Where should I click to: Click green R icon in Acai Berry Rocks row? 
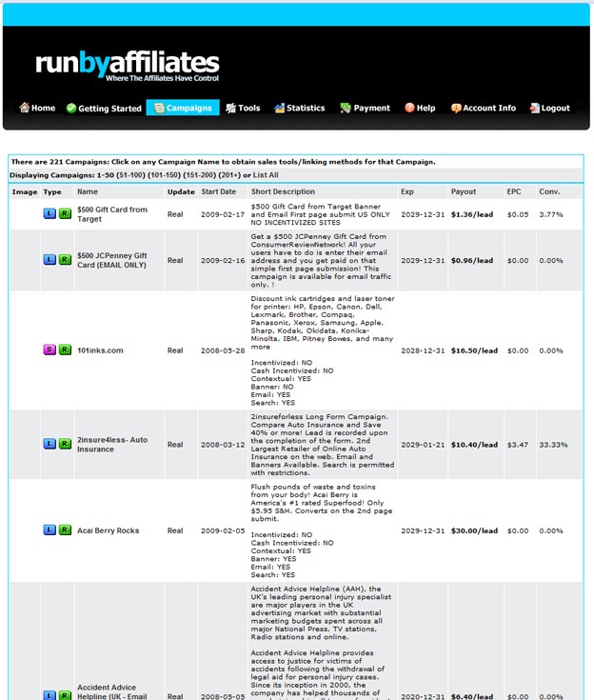click(x=65, y=530)
